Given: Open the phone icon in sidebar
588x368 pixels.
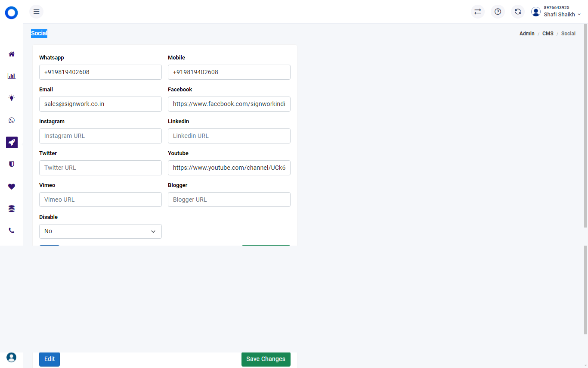Looking at the screenshot, I should pyautogui.click(x=12, y=231).
